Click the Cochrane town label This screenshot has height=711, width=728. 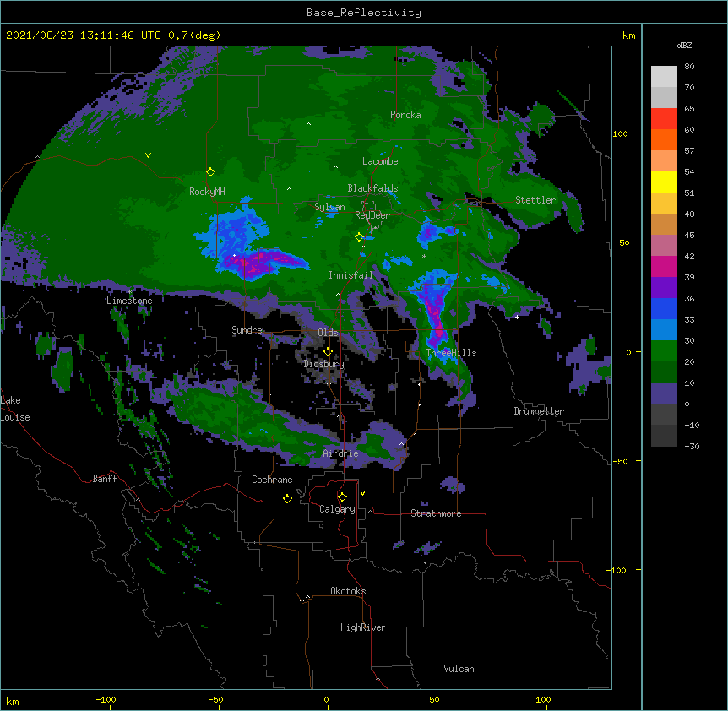pyautogui.click(x=272, y=480)
